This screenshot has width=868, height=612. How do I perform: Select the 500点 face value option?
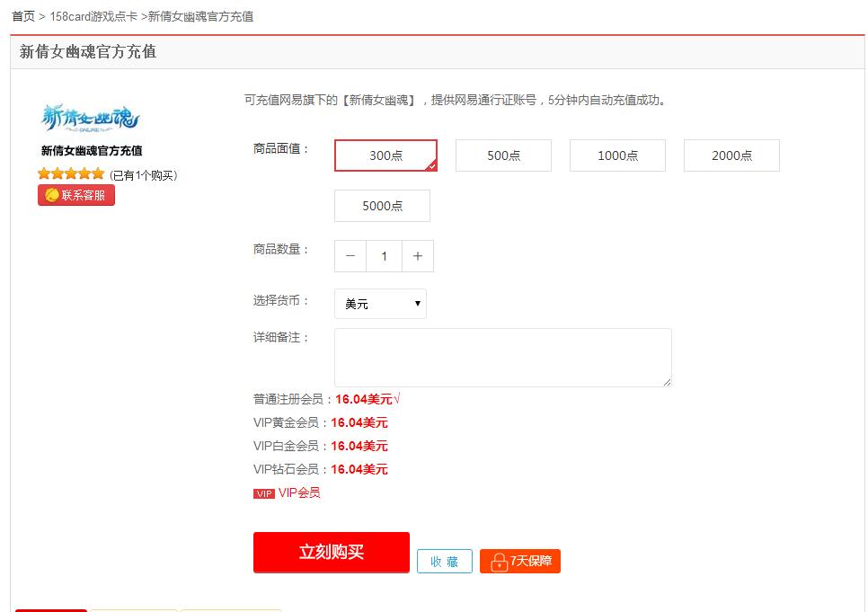tap(503, 155)
